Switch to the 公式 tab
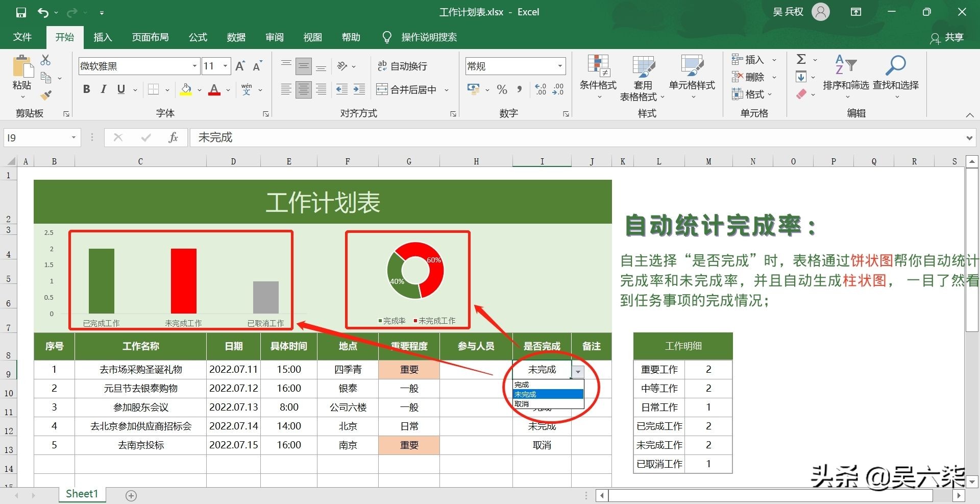 click(x=198, y=37)
